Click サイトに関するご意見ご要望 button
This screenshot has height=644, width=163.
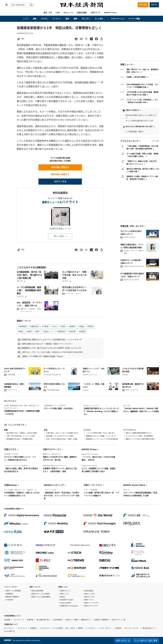click(146, 640)
